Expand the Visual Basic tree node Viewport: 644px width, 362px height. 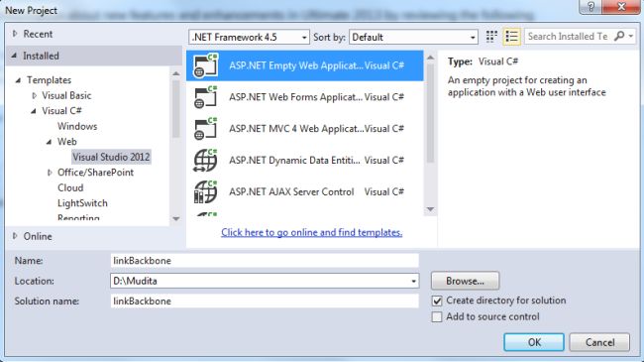[x=34, y=95]
